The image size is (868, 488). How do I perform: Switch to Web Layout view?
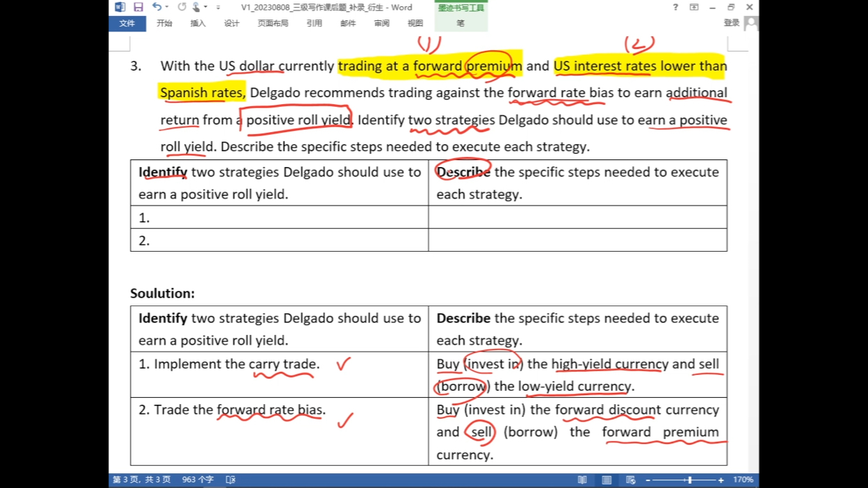coord(630,480)
